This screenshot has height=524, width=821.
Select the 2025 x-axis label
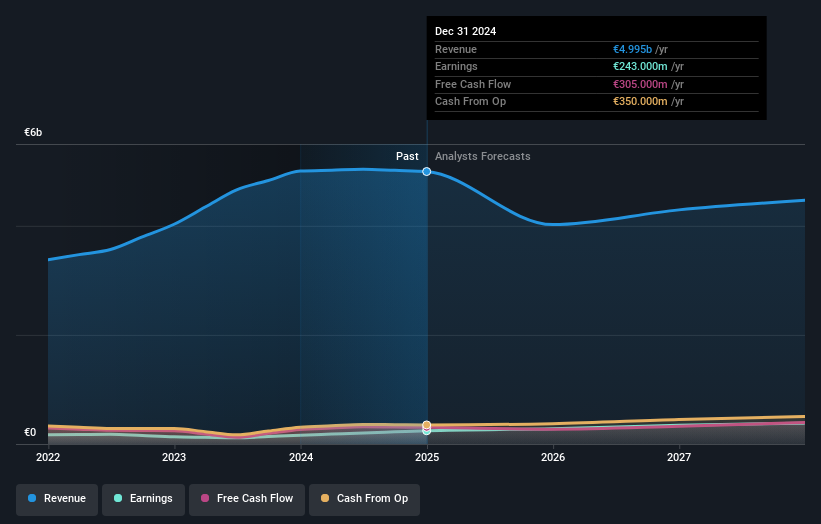[x=427, y=458]
